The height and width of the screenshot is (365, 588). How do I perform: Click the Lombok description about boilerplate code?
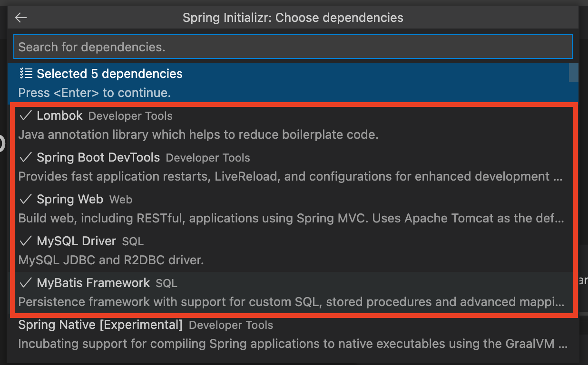pos(198,134)
